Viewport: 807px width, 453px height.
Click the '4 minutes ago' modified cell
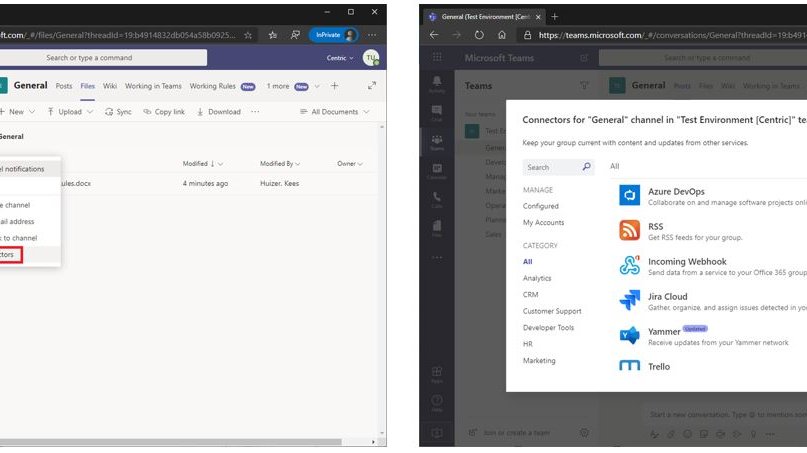click(x=205, y=183)
